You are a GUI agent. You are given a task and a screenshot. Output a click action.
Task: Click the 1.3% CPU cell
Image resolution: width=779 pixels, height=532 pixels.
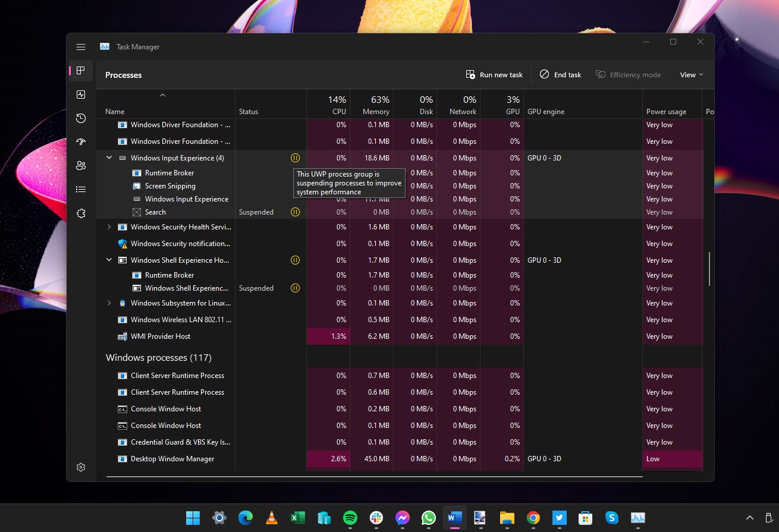point(328,336)
